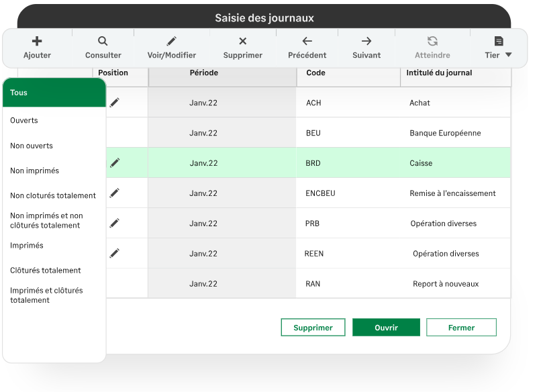Image resolution: width=541 pixels, height=392 pixels.
Task: Click the Ajouter plus icon
Action: tap(37, 40)
